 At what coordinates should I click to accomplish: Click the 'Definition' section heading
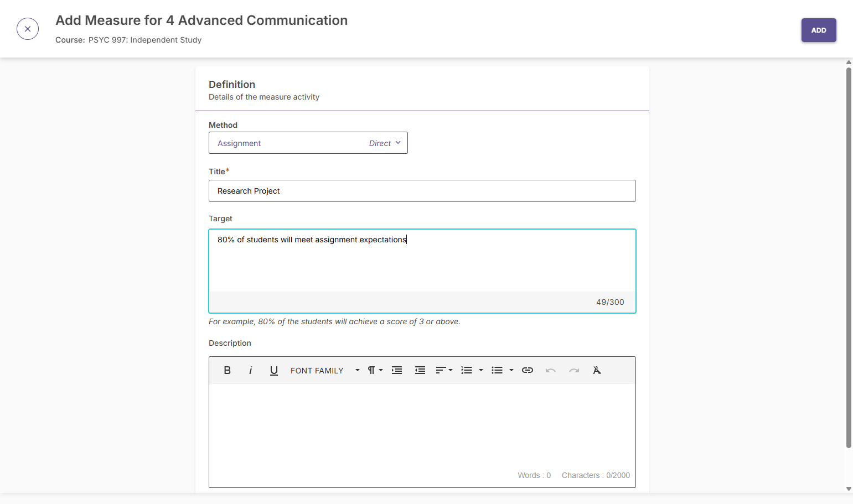pos(232,85)
